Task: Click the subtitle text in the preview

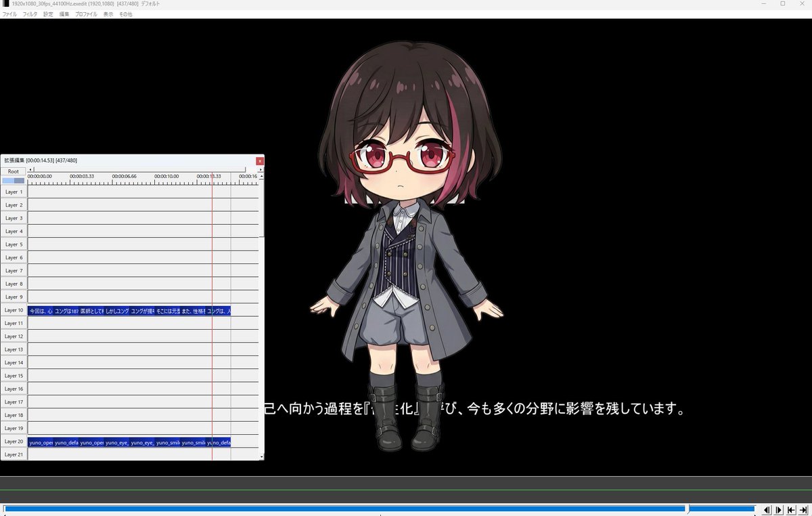Action: (x=474, y=409)
